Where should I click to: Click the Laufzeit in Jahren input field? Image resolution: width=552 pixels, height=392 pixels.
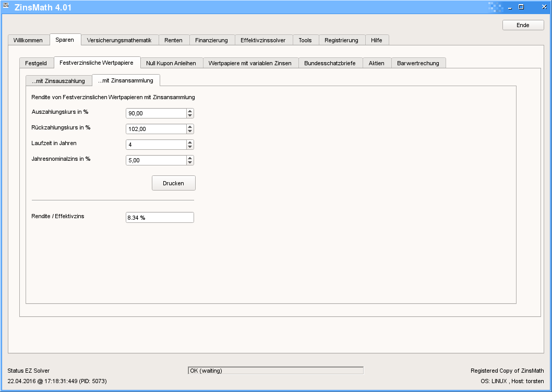pos(155,145)
